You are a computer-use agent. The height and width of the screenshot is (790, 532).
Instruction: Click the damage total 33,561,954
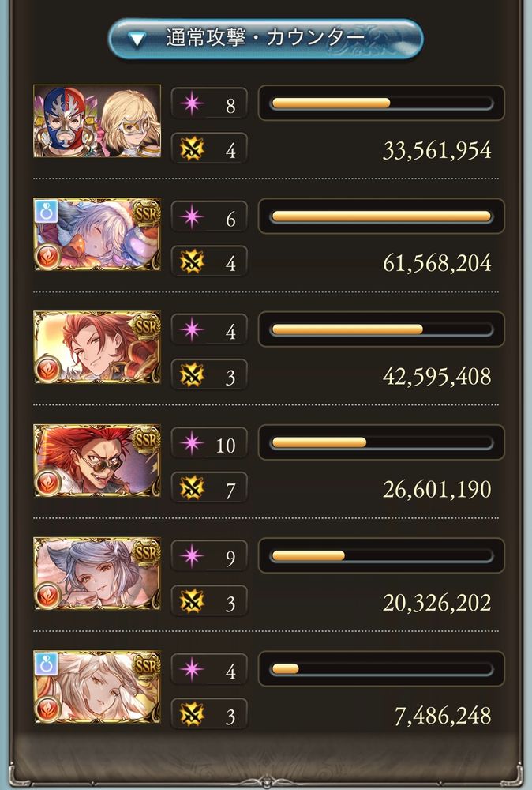pos(436,150)
